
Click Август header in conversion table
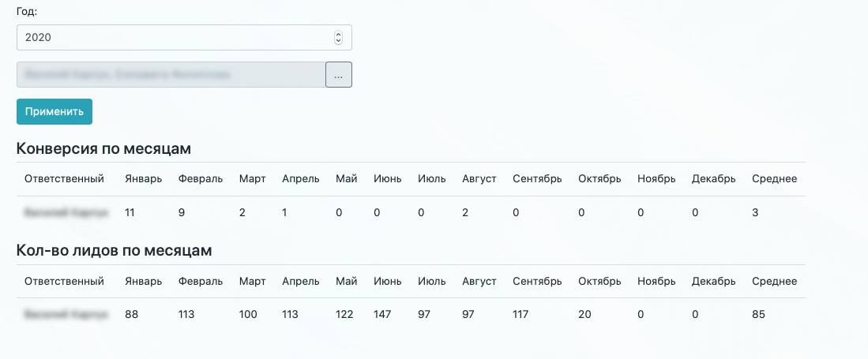click(479, 179)
